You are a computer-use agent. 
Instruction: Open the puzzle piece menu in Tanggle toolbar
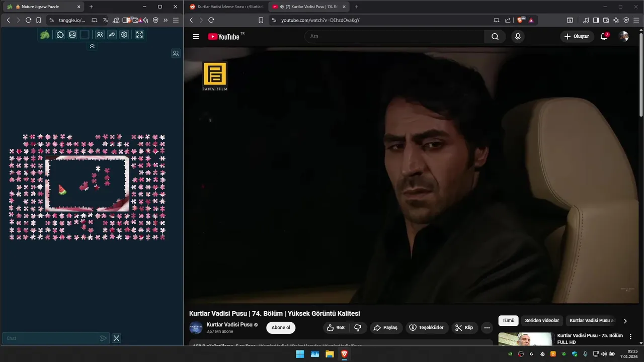point(60,35)
